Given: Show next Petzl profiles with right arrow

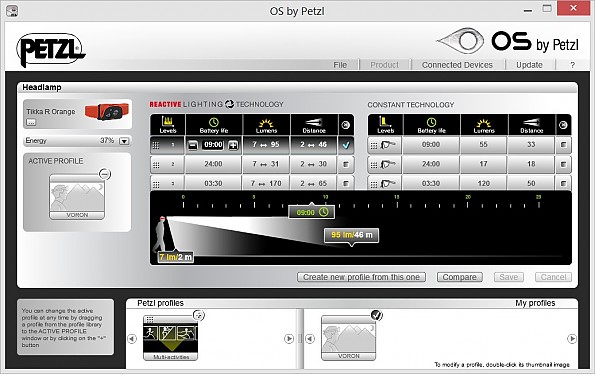Looking at the screenshot, I should 289,338.
